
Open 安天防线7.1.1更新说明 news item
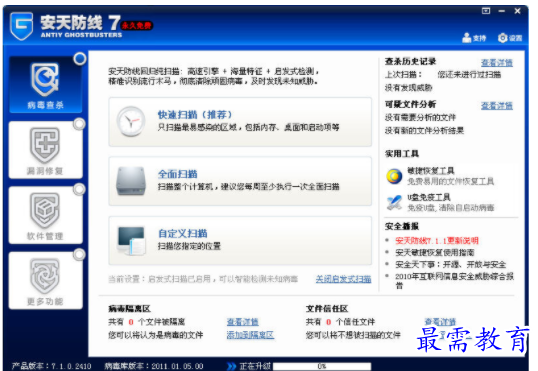point(437,241)
